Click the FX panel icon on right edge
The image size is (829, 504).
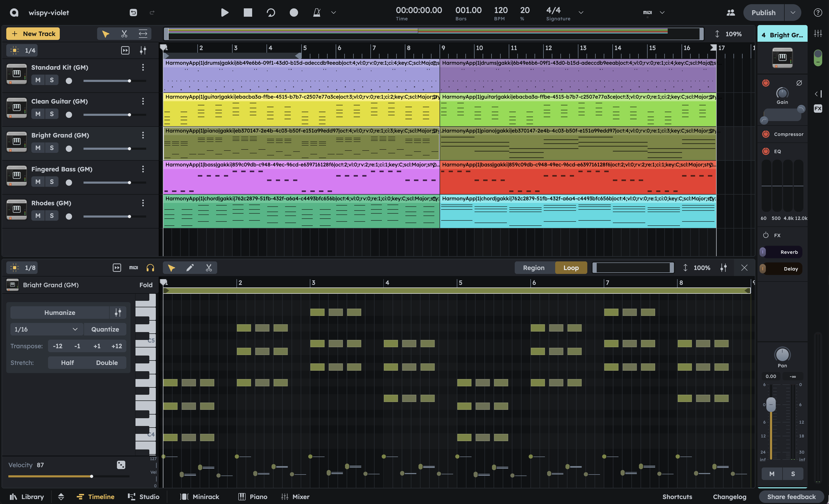(818, 109)
